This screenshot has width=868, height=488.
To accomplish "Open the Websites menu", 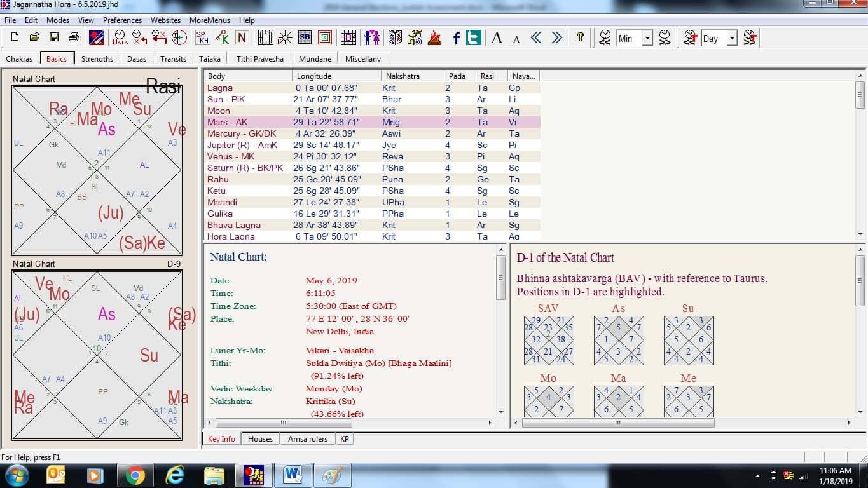I will tap(165, 20).
